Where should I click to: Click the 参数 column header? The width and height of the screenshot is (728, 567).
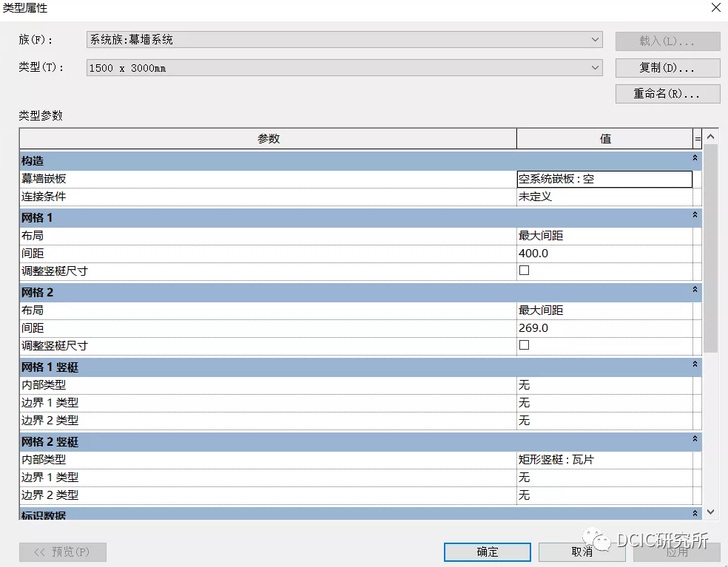[269, 139]
